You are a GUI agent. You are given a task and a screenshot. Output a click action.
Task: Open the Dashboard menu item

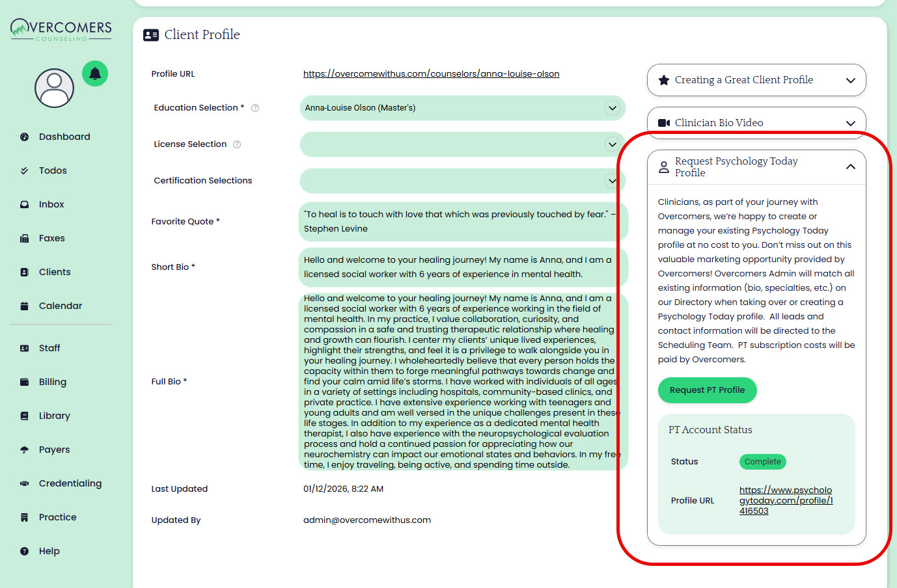(x=64, y=137)
